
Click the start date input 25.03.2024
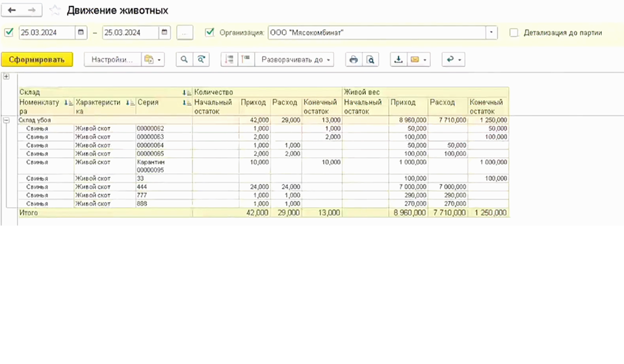47,32
